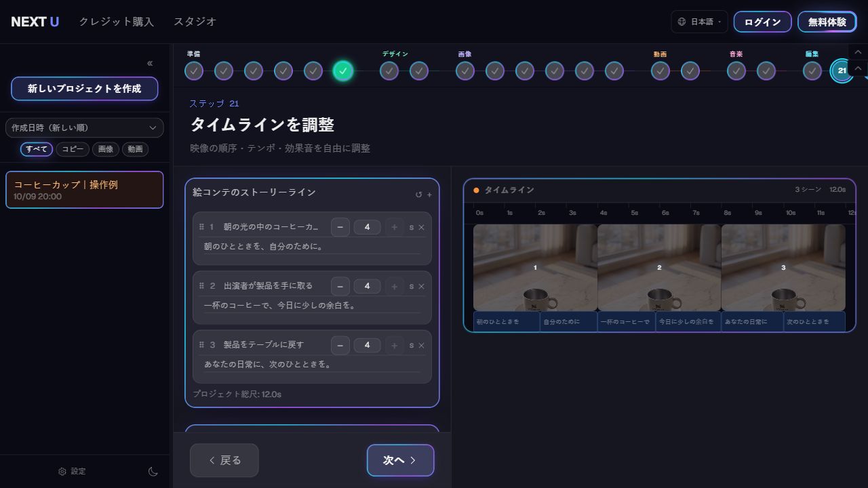
Task: Edit caption あなたの日常に、次のひとときを。
Action: point(312,365)
